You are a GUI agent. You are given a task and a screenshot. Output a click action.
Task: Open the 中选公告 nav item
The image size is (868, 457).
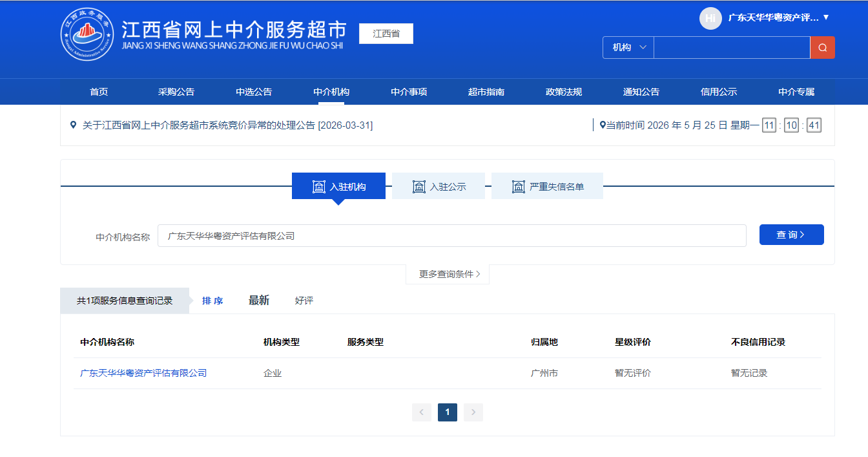254,92
